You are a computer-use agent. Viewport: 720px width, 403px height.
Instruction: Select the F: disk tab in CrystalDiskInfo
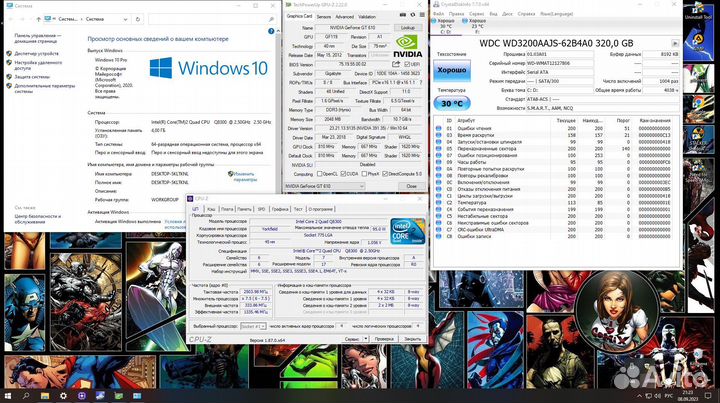coord(476,26)
